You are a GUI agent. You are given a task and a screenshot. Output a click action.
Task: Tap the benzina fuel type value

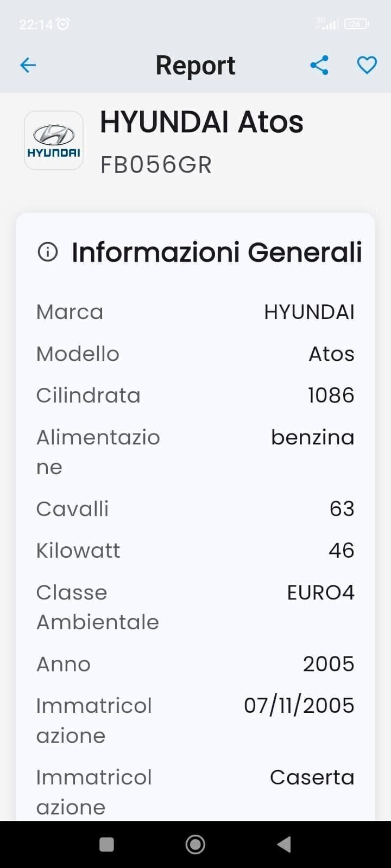tap(312, 437)
